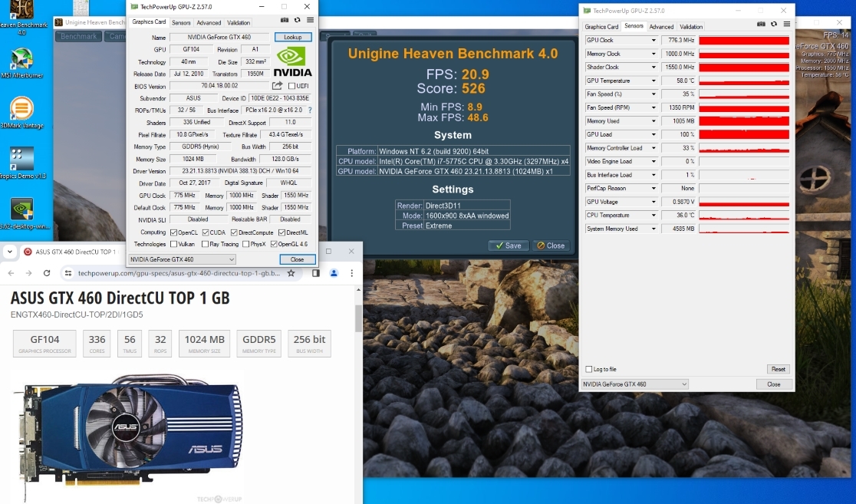Open Validation tab next to Lookup window's Advanced

[239, 23]
